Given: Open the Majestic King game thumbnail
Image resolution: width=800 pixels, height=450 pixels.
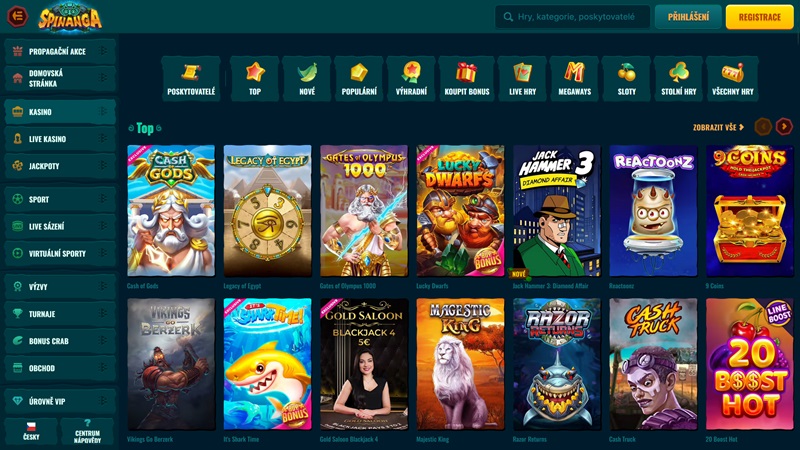Looking at the screenshot, I should pos(460,364).
